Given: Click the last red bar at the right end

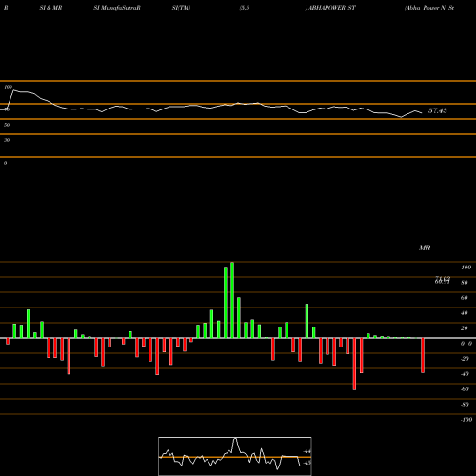Looking at the screenshot, I should point(423,355).
